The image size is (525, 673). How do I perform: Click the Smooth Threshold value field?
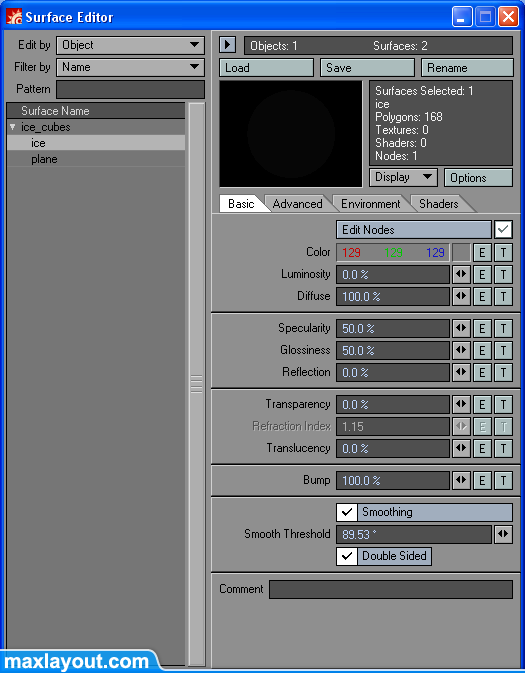414,535
